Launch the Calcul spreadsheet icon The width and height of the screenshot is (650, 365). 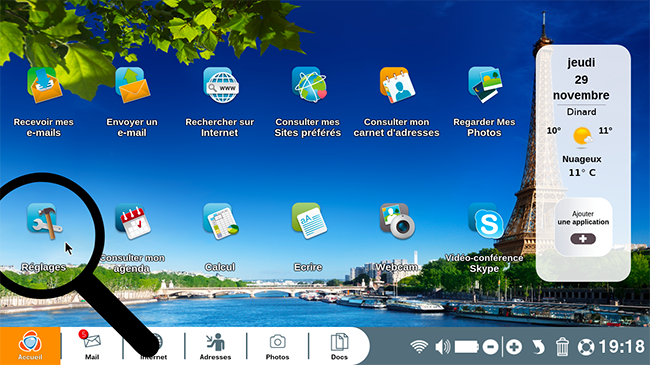[221, 221]
